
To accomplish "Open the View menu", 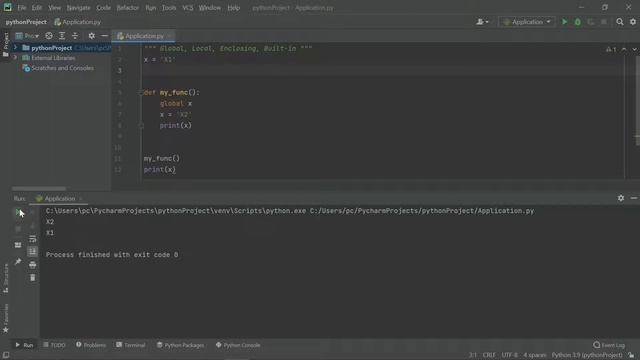I will (x=54, y=8).
